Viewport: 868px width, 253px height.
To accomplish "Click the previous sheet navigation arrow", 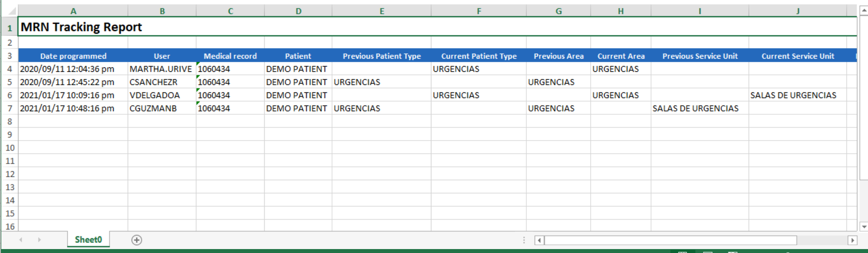I will pyautogui.click(x=21, y=240).
